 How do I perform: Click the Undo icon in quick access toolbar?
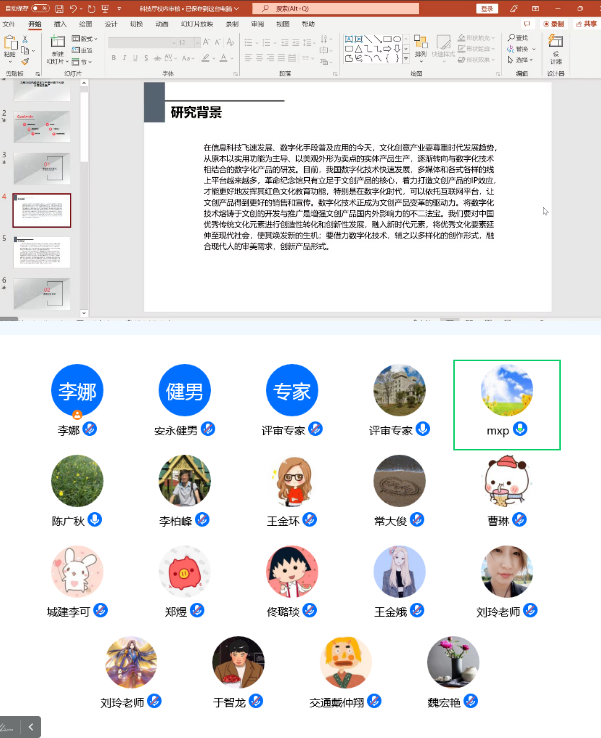(x=74, y=8)
